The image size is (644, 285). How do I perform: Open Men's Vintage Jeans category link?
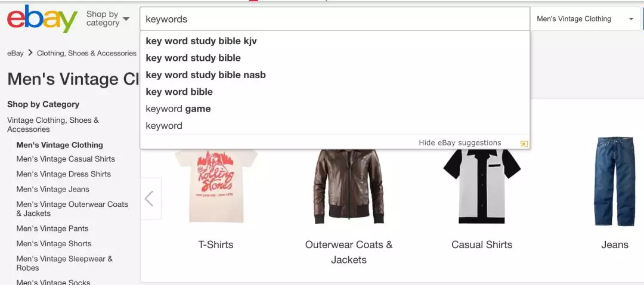point(52,190)
